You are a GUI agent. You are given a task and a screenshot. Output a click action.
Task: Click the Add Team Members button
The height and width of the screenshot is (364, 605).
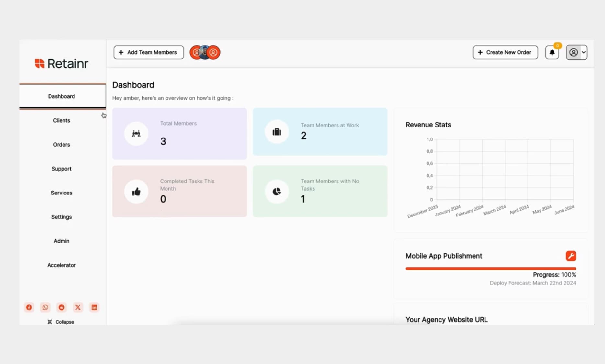pos(149,52)
